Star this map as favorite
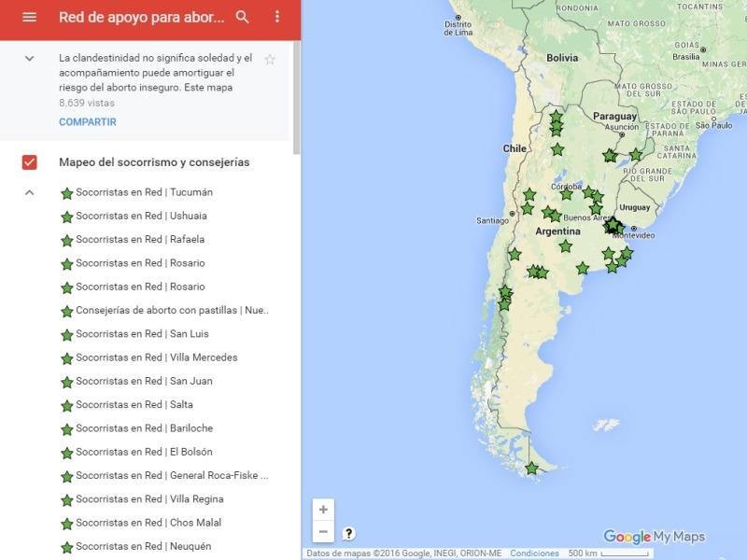Viewport: 747px width, 560px height. click(270, 60)
